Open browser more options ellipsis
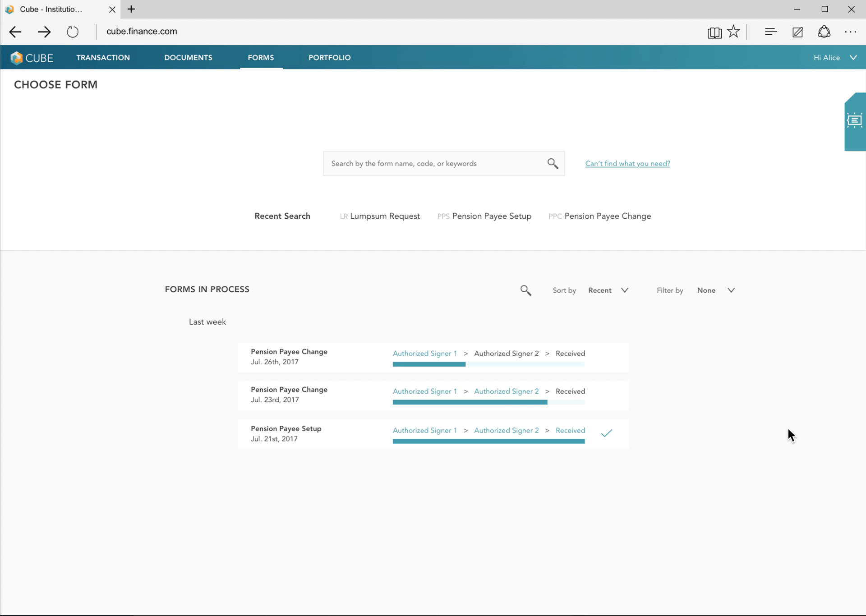Screen dimensions: 866x616 click(851, 32)
